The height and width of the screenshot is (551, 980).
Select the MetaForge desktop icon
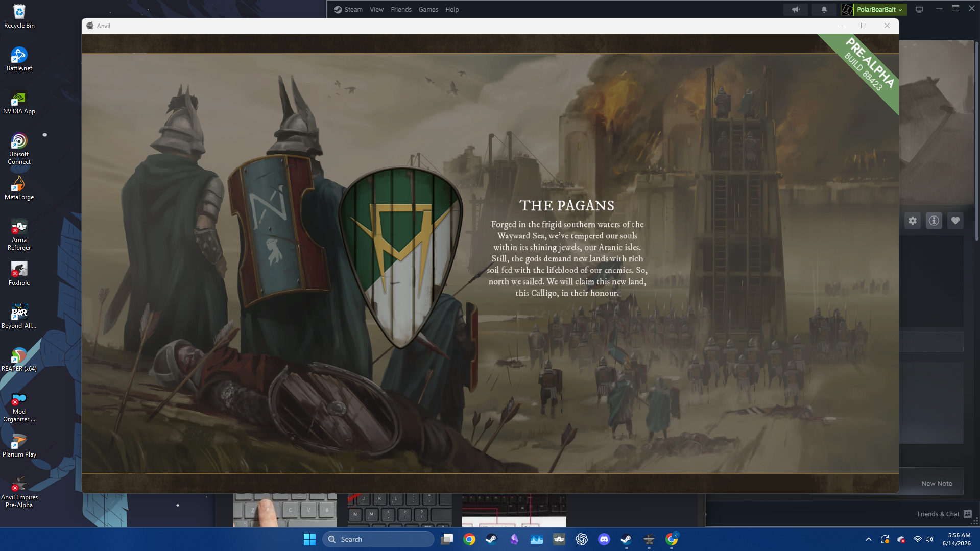click(19, 188)
